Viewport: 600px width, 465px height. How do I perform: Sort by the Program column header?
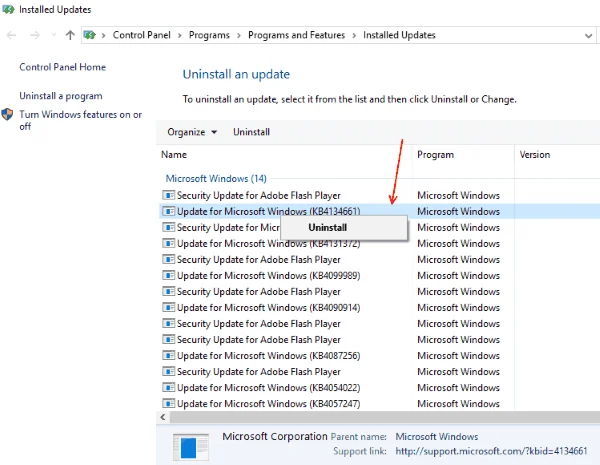coord(435,155)
